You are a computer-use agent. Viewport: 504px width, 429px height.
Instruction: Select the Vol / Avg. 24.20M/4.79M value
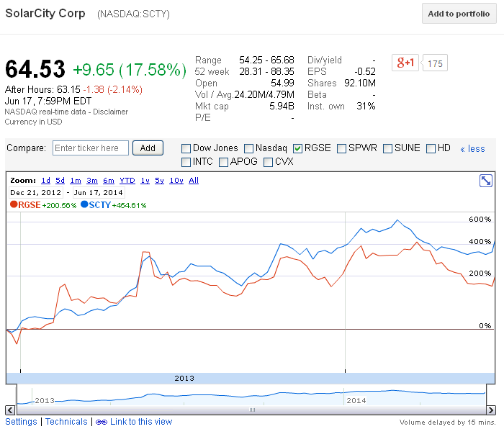pyautogui.click(x=264, y=95)
